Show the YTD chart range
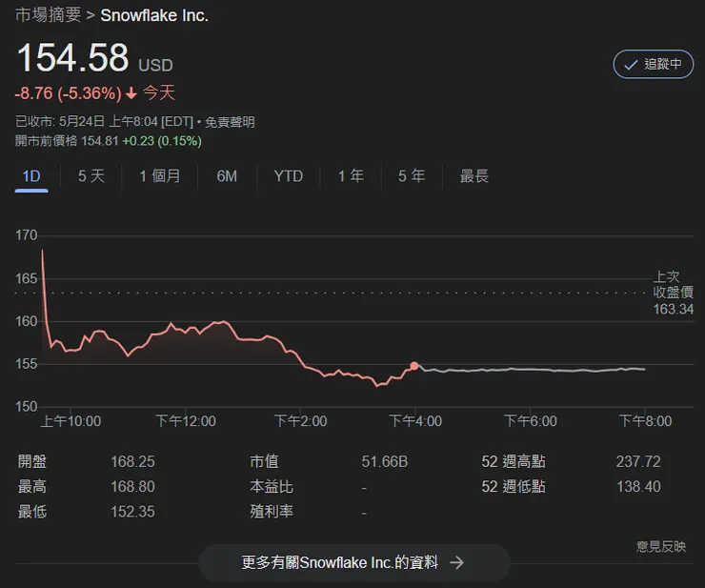 pyautogui.click(x=289, y=176)
